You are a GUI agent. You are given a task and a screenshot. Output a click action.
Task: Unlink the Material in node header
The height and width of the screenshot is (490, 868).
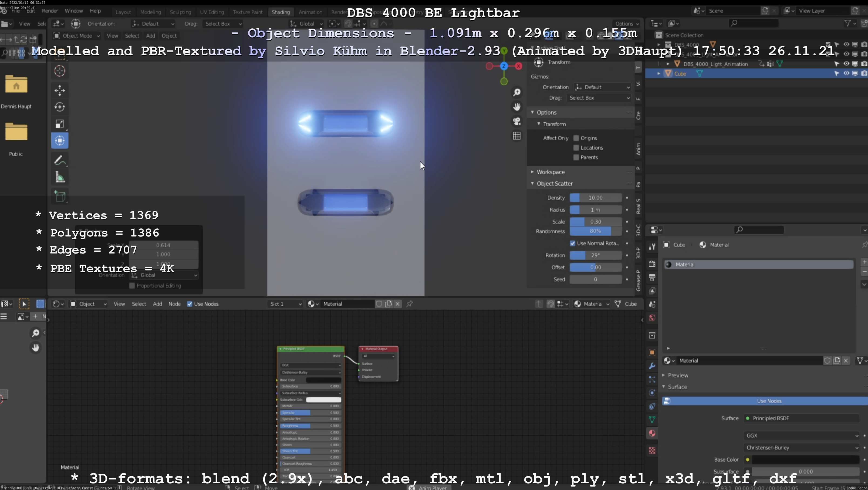[x=398, y=304]
